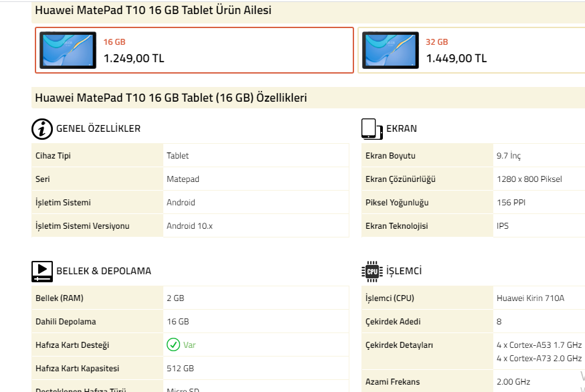Click the İŞLEMCİ section title
Image resolution: width=585 pixels, height=392 pixels.
(404, 271)
